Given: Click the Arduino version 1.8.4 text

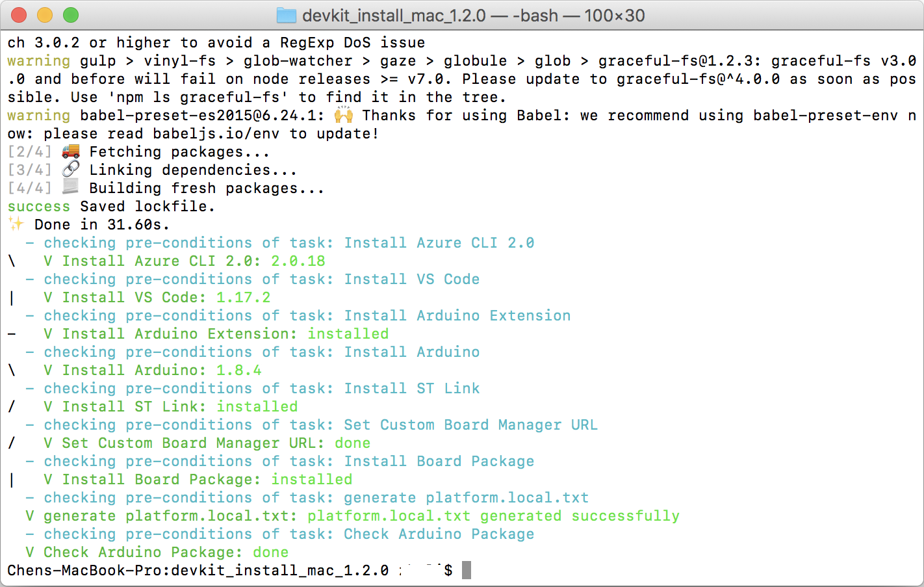Looking at the screenshot, I should pyautogui.click(x=238, y=370).
